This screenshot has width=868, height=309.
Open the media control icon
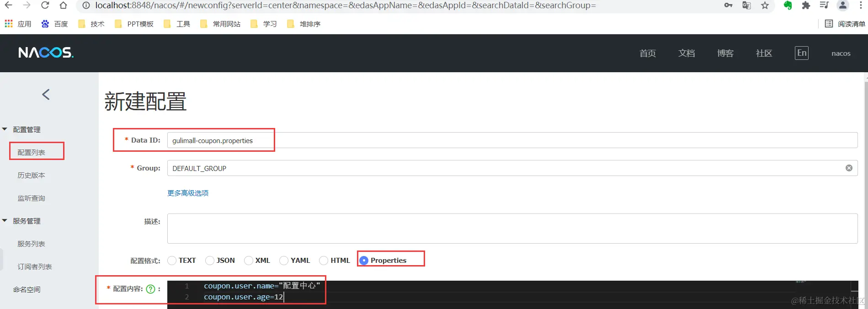click(824, 5)
